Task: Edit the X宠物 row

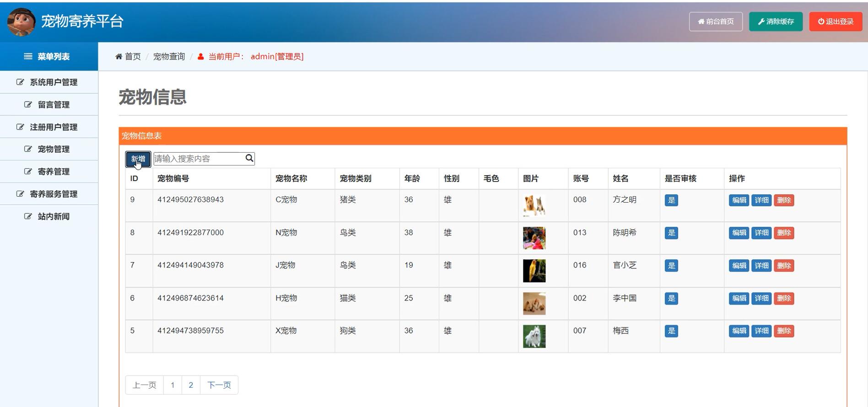Action: pos(739,331)
